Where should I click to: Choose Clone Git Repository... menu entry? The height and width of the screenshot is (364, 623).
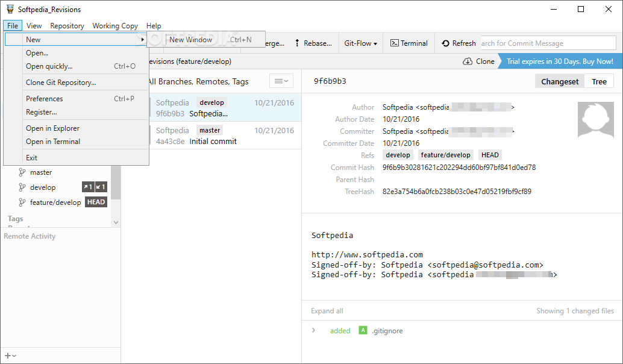coord(76,82)
